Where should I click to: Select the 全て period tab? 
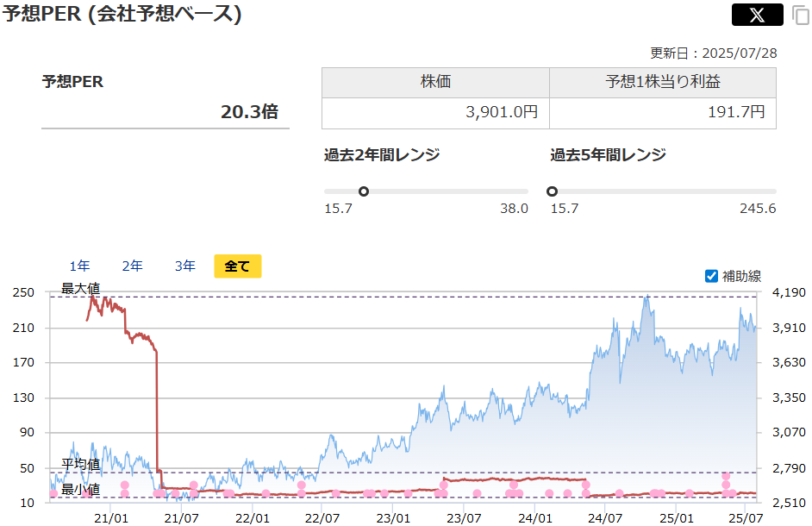tap(237, 266)
